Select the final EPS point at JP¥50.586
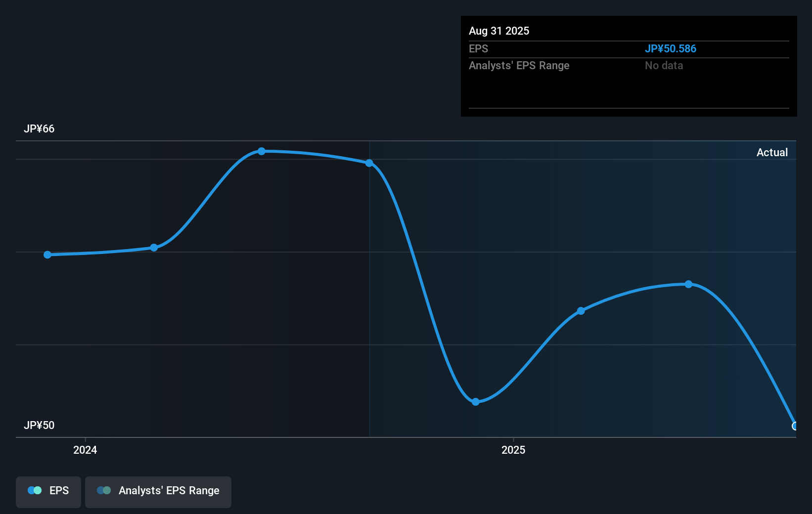The image size is (812, 514). click(795, 426)
